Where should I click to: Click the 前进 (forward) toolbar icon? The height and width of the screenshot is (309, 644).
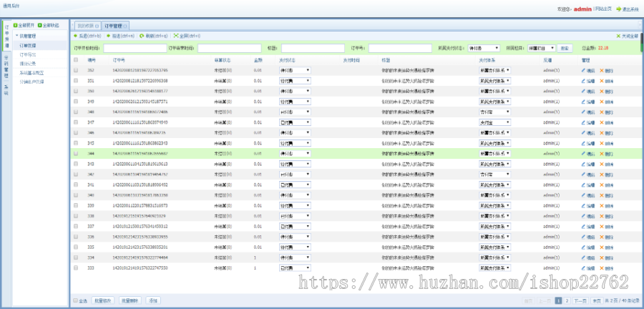click(109, 35)
